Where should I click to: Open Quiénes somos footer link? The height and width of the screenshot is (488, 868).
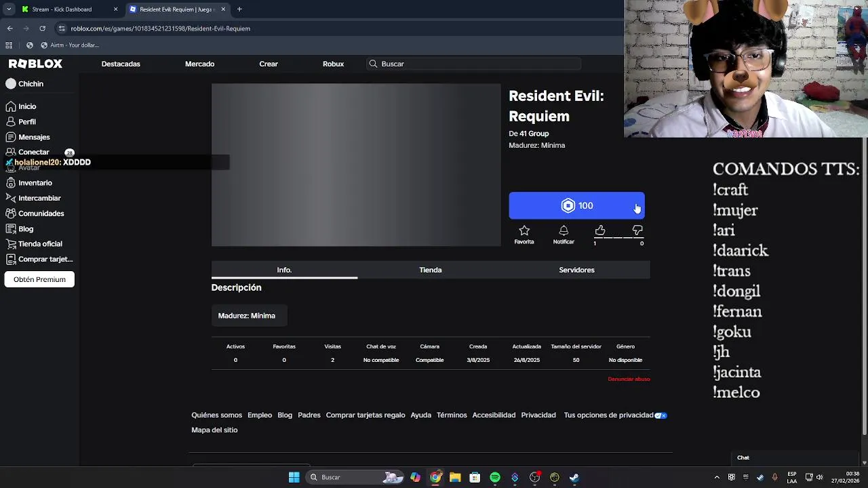(216, 415)
